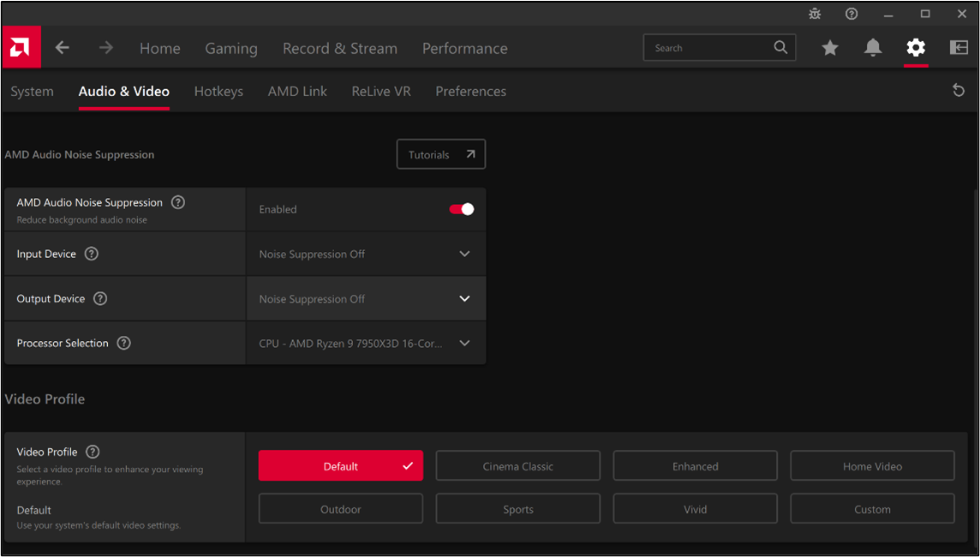Viewport: 980px width, 557px height.
Task: Show help for Processor Selection
Action: 123,344
